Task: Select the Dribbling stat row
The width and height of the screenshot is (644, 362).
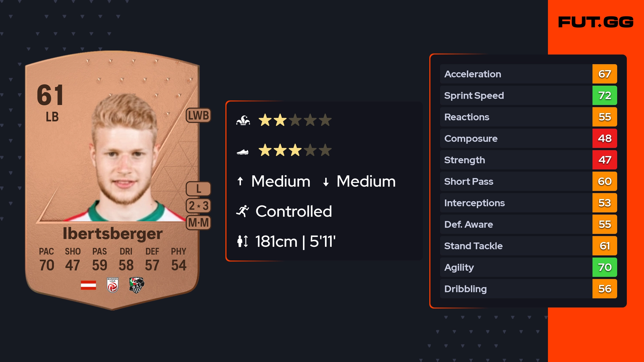Action: click(x=515, y=289)
